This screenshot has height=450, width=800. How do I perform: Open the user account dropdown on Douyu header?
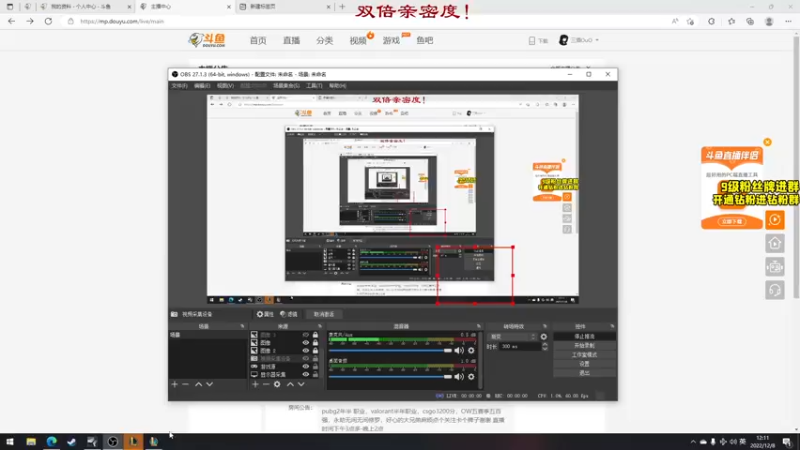click(579, 40)
